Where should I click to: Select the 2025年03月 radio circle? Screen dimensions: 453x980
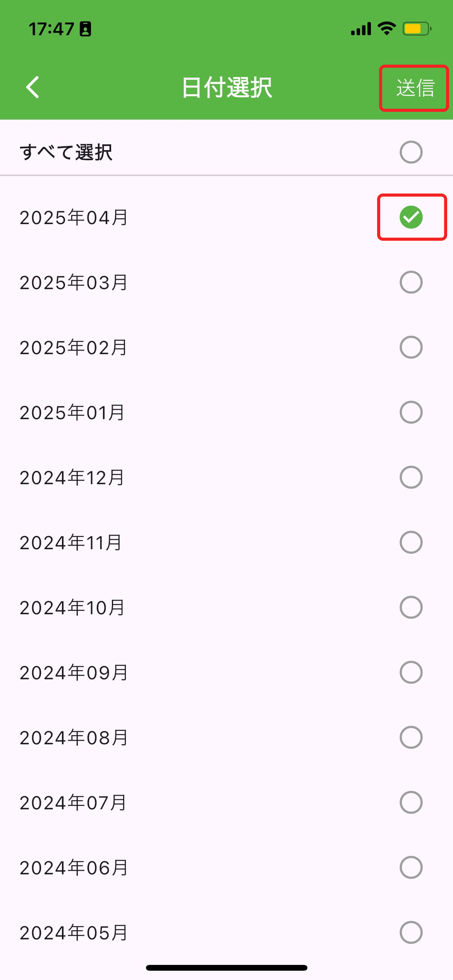click(x=411, y=282)
